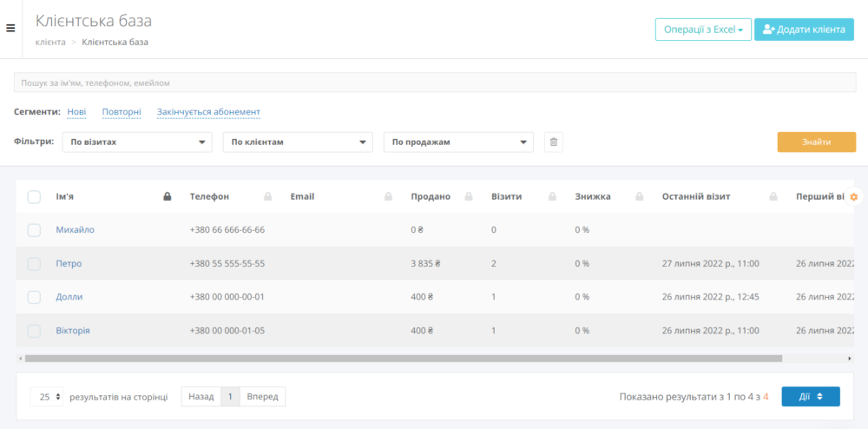This screenshot has width=868, height=429.
Task: Toggle the select-all checkbox in table header
Action: tap(34, 197)
